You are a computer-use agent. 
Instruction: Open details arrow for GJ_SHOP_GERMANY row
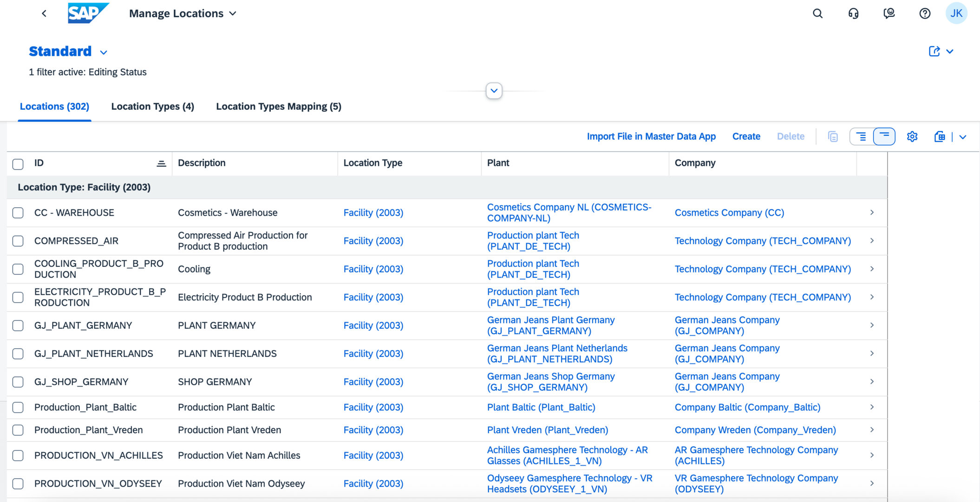tap(872, 382)
